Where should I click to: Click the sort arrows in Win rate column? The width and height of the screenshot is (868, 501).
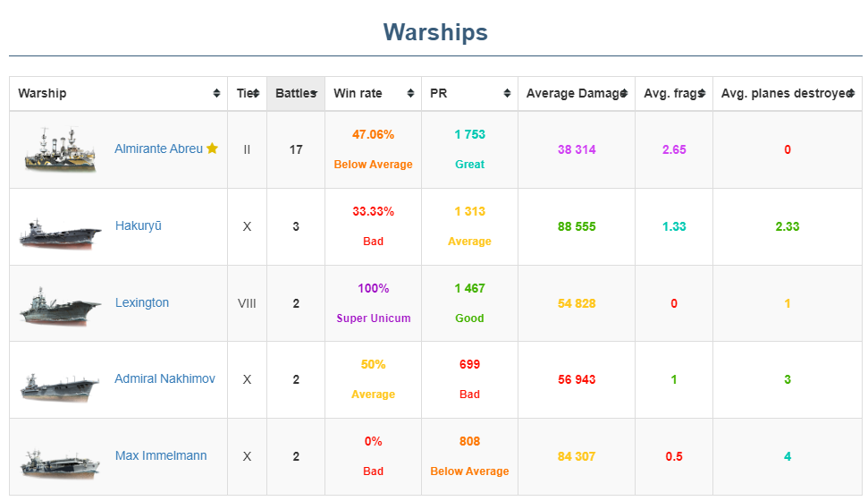410,94
